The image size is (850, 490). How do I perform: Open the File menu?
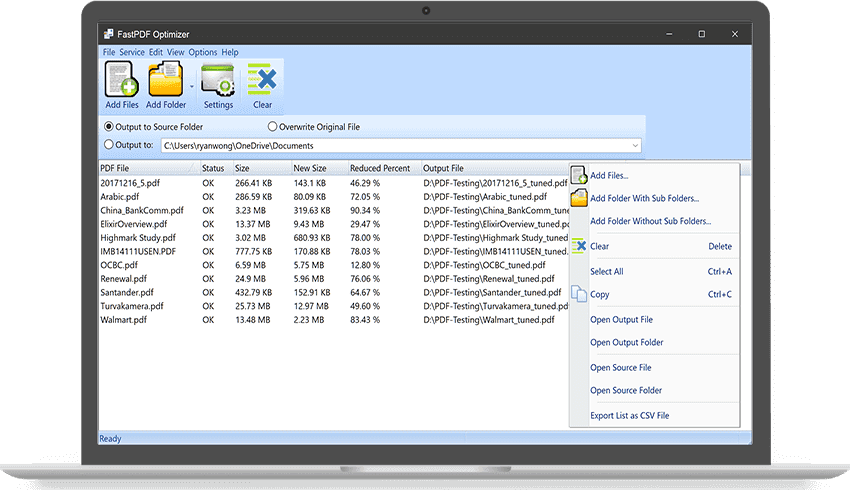(x=109, y=52)
